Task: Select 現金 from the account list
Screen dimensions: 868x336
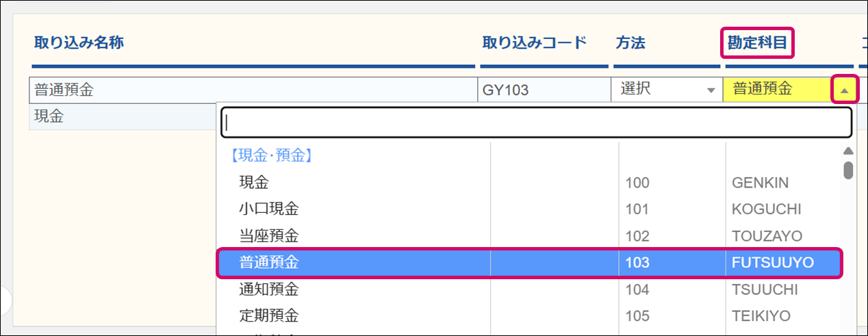Action: pyautogui.click(x=254, y=183)
